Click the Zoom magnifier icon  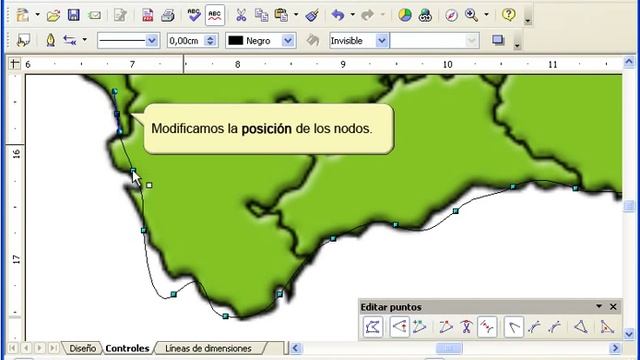471,16
